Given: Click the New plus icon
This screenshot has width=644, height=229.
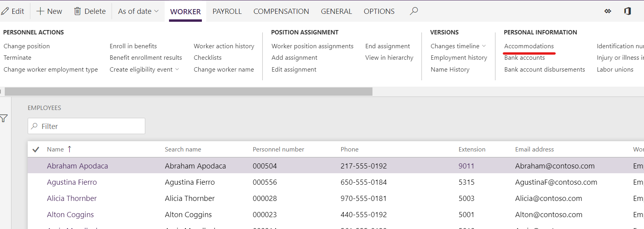Looking at the screenshot, I should point(40,11).
